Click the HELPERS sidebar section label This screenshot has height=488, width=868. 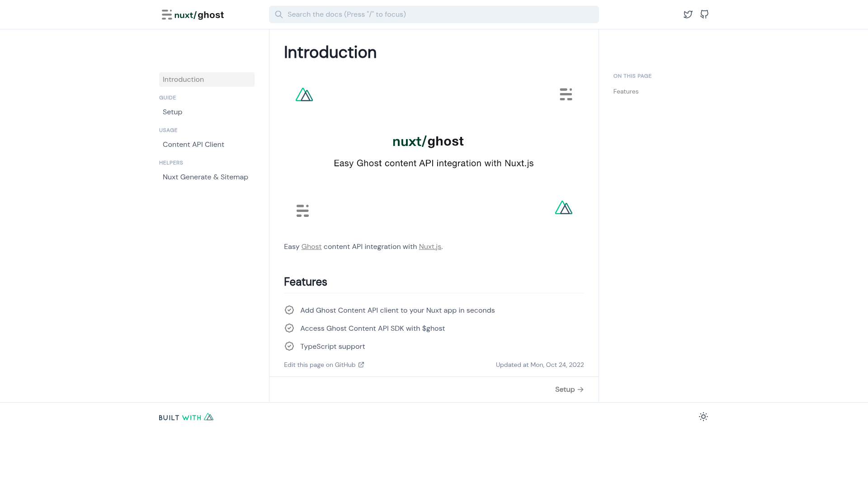point(171,163)
